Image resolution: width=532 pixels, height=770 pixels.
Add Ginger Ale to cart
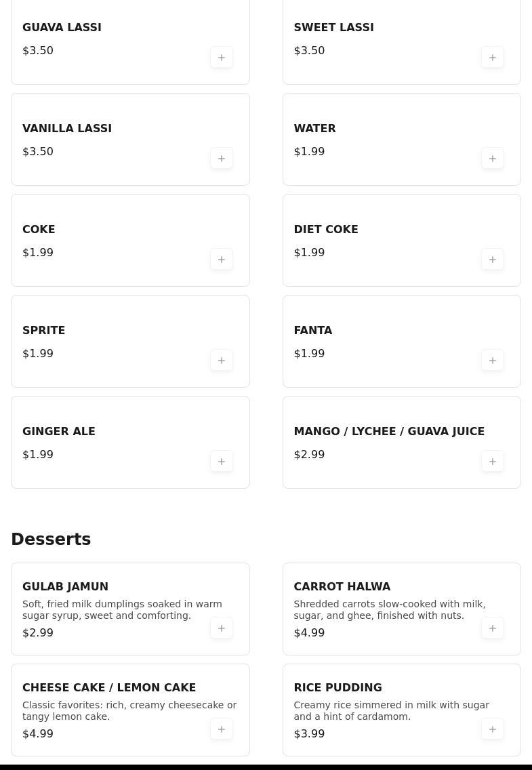click(222, 461)
